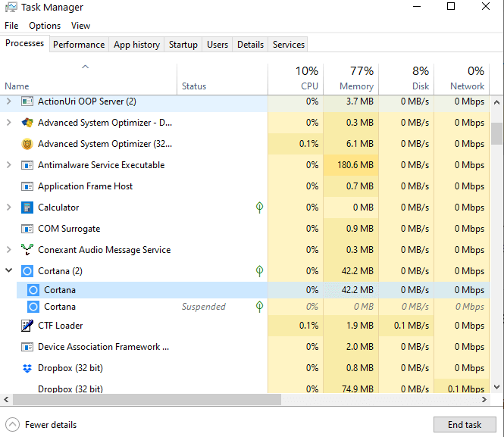Image resolution: width=504 pixels, height=437 pixels.
Task: Sort by the Name column header
Action: (x=89, y=80)
